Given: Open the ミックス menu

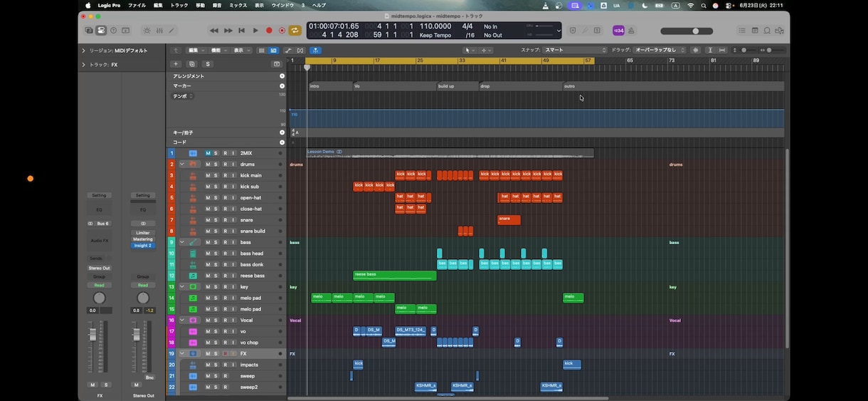Looking at the screenshot, I should [x=238, y=5].
